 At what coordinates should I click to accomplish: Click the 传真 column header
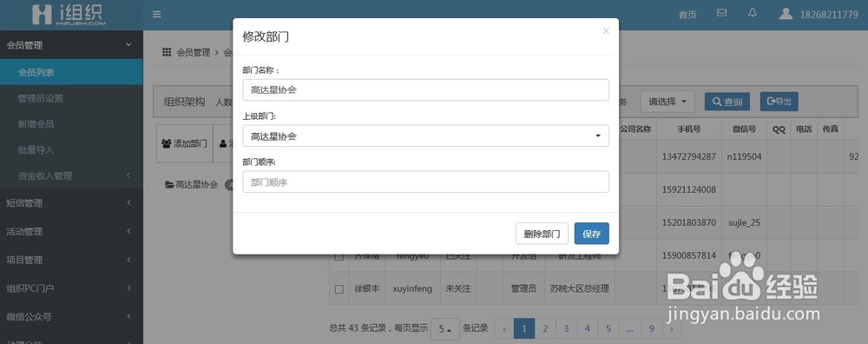pyautogui.click(x=831, y=129)
